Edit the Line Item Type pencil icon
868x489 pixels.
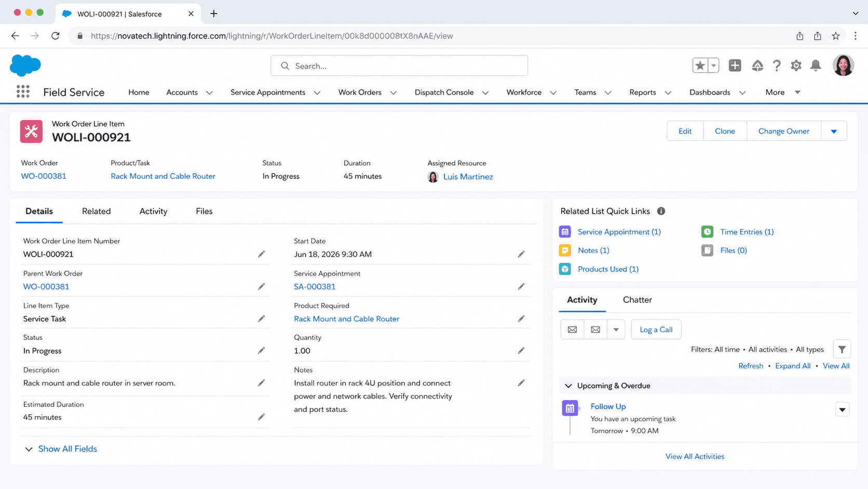261,319
